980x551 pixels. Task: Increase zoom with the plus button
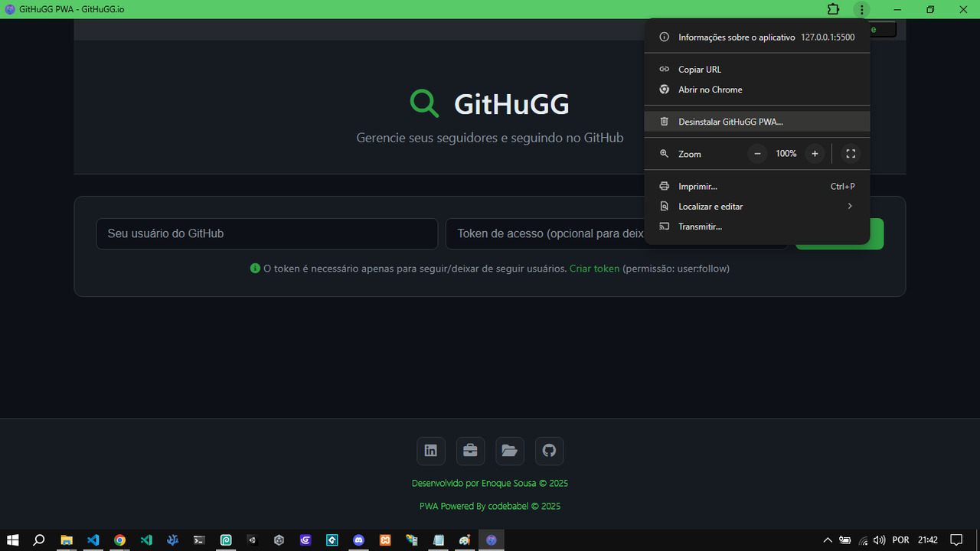pyautogui.click(x=815, y=154)
